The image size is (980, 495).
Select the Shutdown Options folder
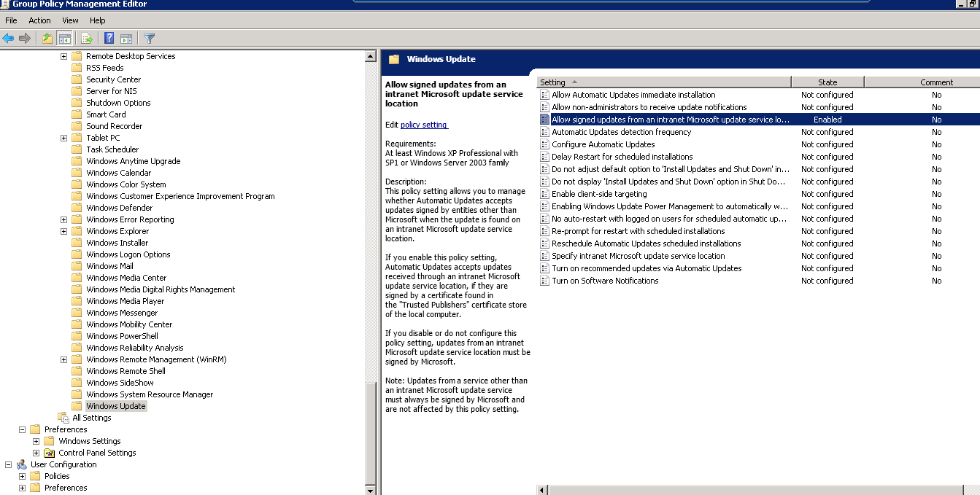(118, 103)
